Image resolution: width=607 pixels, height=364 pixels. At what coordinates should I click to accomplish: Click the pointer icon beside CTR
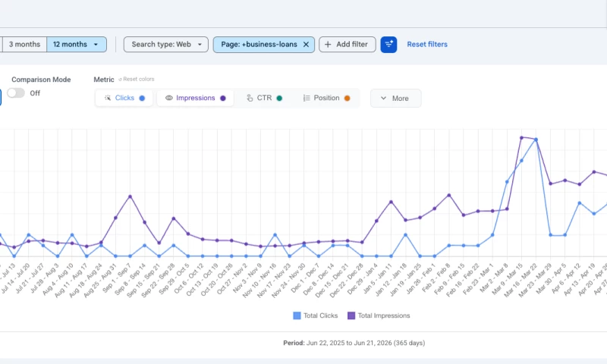(250, 98)
